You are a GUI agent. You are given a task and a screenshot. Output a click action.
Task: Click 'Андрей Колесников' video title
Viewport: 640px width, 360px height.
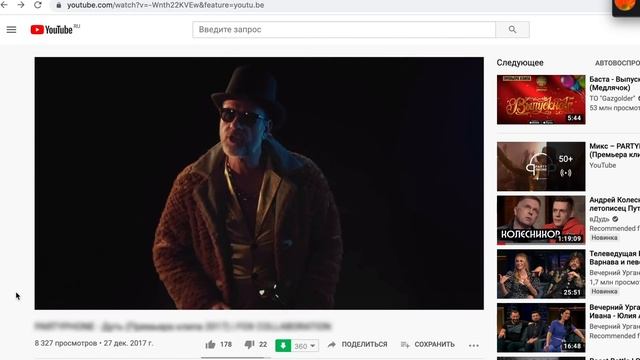point(614,204)
